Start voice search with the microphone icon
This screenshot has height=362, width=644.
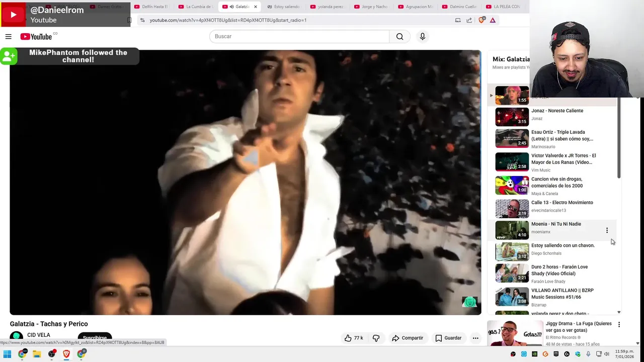pyautogui.click(x=422, y=36)
